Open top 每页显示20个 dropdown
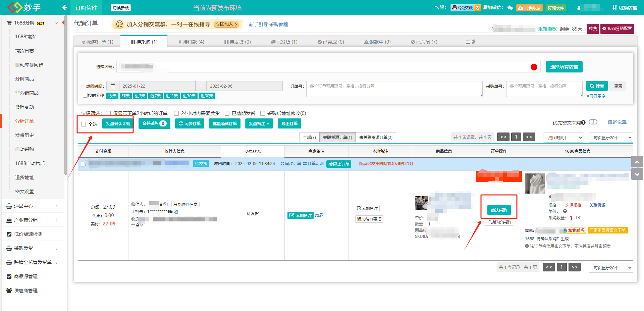The width and height of the screenshot is (644, 311). 611,138
